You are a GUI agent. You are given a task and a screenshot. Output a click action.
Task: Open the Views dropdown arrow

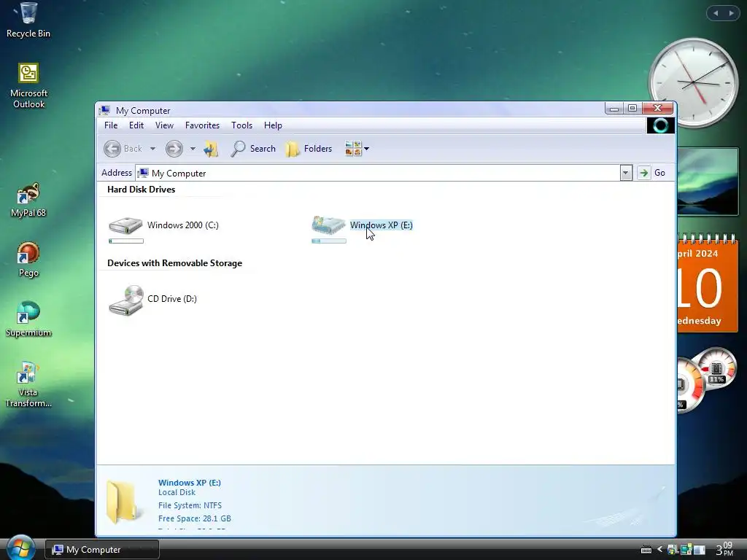tap(366, 149)
